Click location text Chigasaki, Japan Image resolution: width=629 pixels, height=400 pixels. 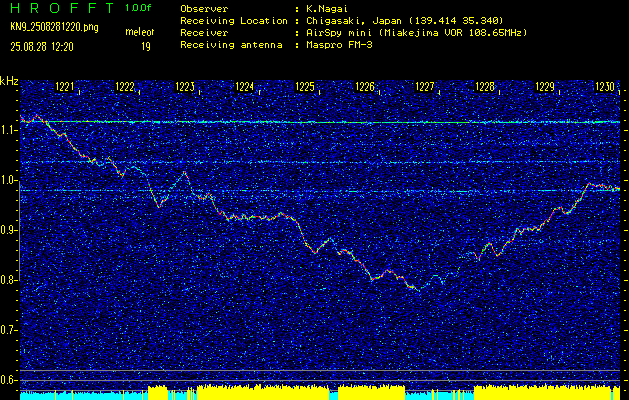354,20
